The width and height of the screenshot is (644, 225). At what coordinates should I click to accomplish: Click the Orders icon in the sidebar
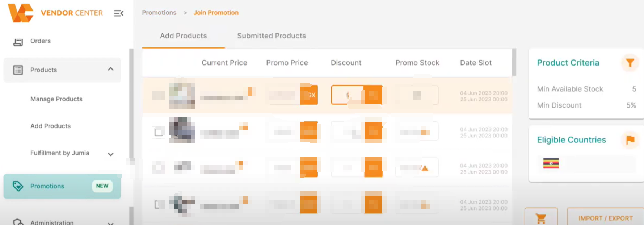(18, 42)
